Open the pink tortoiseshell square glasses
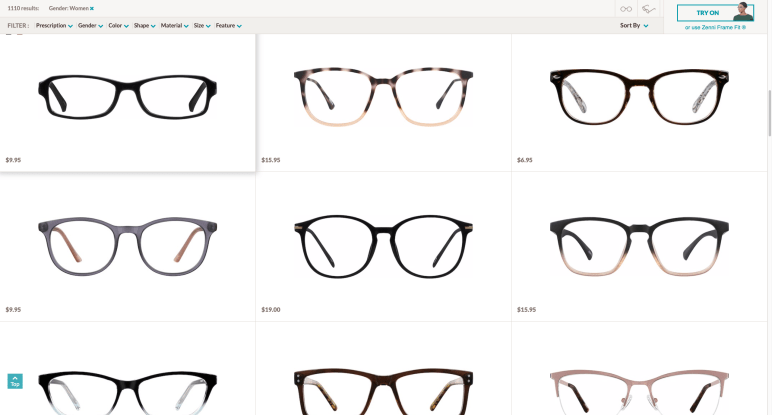Viewport: 772px width, 415px height. click(x=383, y=96)
